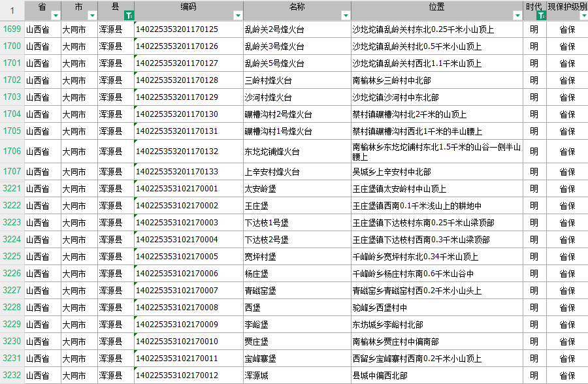
Task: Select 省保 cell in row 3229
Action: click(567, 325)
